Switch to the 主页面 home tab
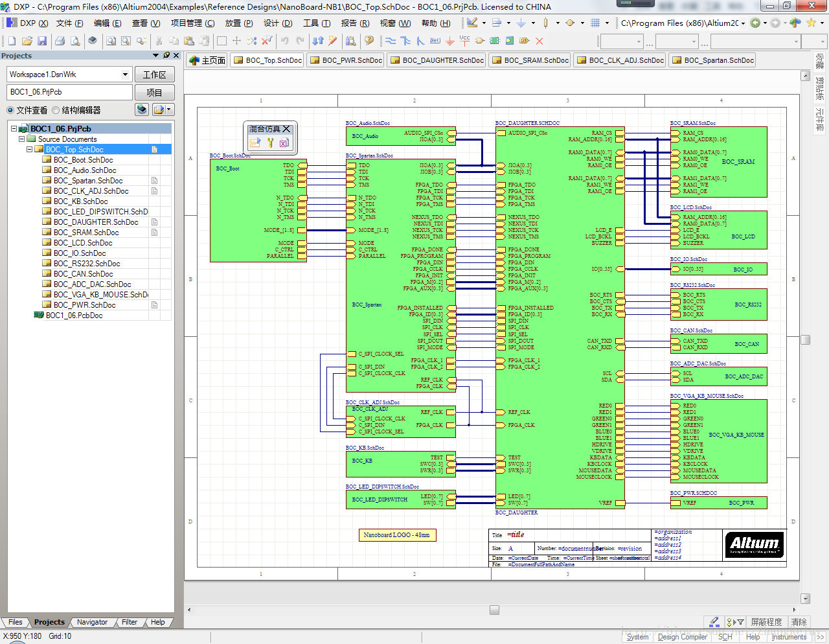The width and height of the screenshot is (829, 644). [x=207, y=60]
